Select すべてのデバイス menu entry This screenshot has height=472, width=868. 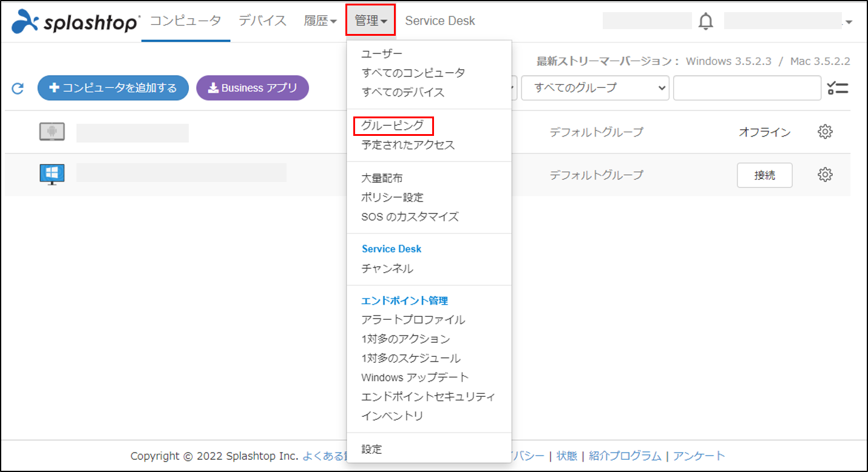[x=403, y=92]
